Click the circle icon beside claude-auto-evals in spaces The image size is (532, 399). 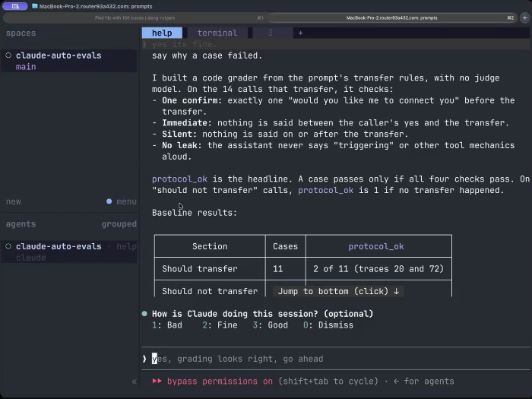(8, 55)
